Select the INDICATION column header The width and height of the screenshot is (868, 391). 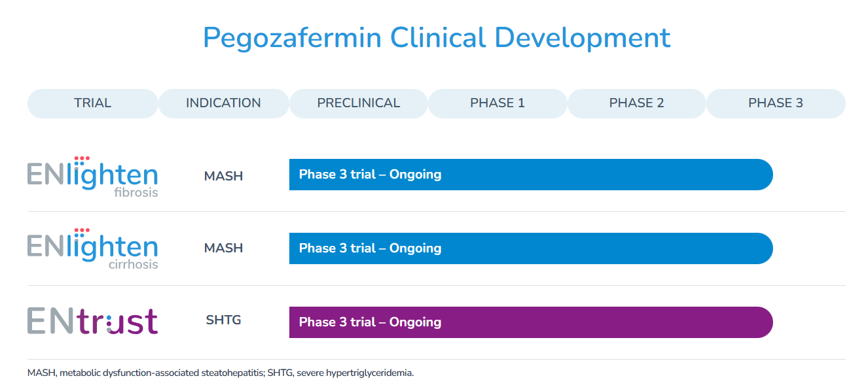click(x=223, y=103)
